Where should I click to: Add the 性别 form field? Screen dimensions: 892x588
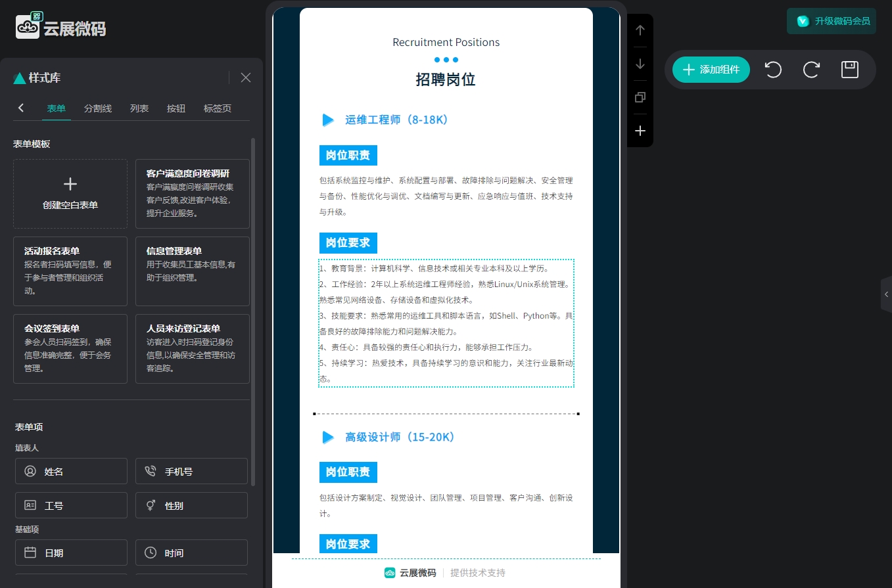click(191, 505)
